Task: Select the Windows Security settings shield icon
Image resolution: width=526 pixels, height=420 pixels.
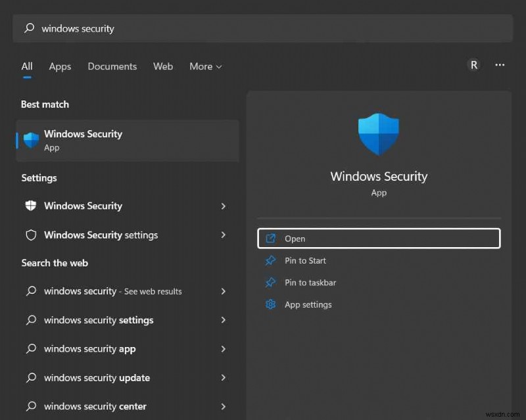Action: pos(30,235)
